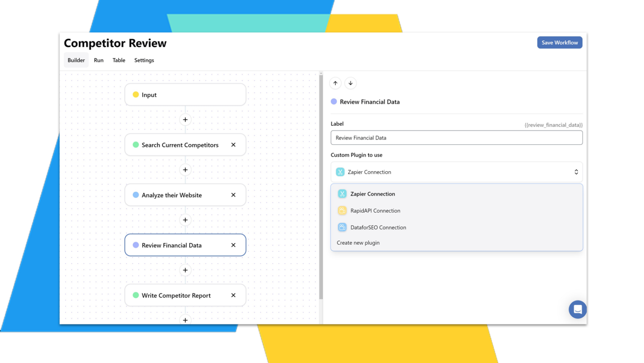Image resolution: width=644 pixels, height=363 pixels.
Task: Click the DataforSEO Connection blue plugin icon
Action: pyautogui.click(x=342, y=227)
